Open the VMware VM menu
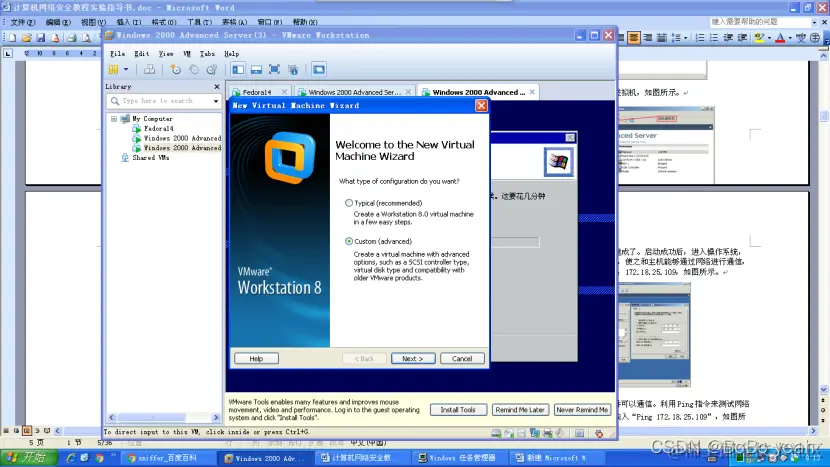 (x=187, y=53)
